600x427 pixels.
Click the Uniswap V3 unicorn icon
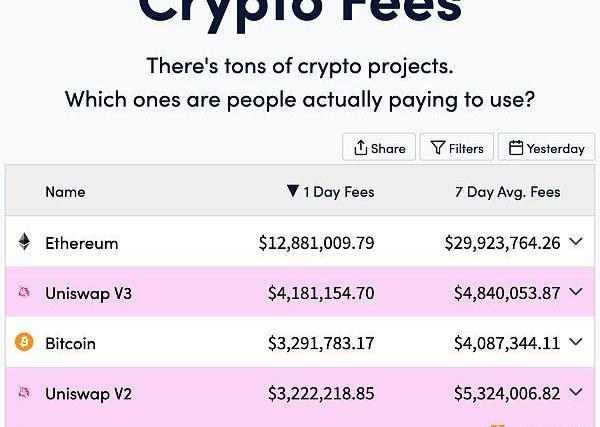coord(24,293)
